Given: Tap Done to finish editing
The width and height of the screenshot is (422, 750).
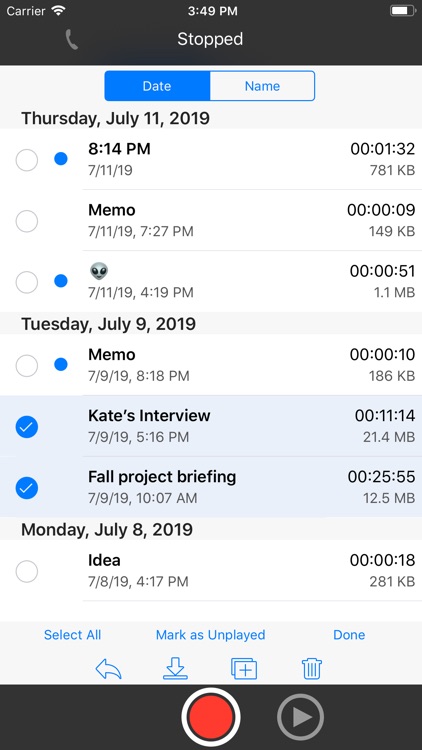Looking at the screenshot, I should point(349,635).
